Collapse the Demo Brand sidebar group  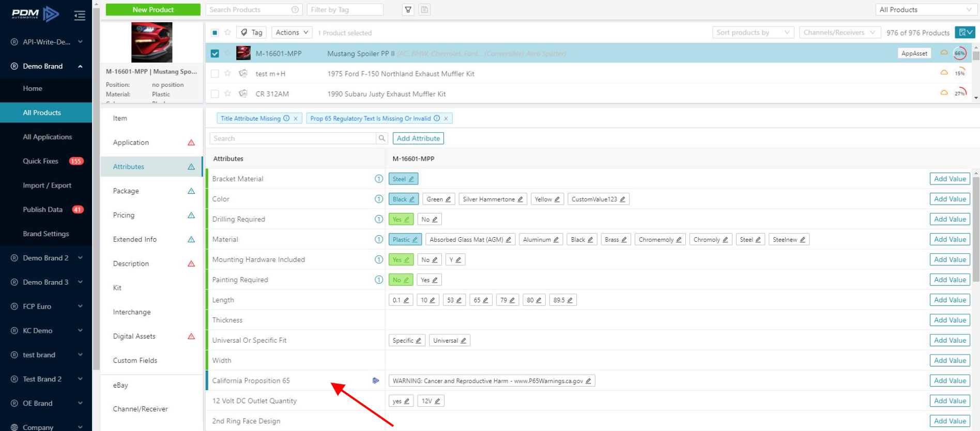coord(46,66)
